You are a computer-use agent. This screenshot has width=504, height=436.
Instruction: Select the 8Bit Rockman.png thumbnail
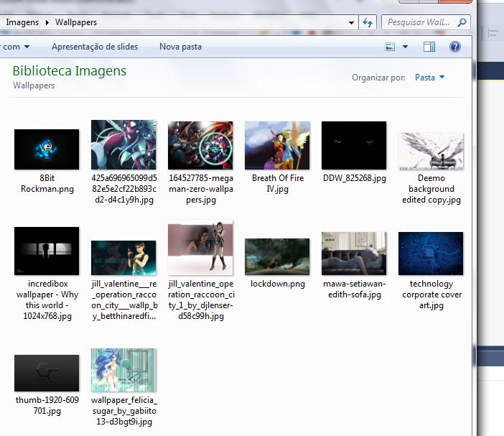pyautogui.click(x=47, y=149)
